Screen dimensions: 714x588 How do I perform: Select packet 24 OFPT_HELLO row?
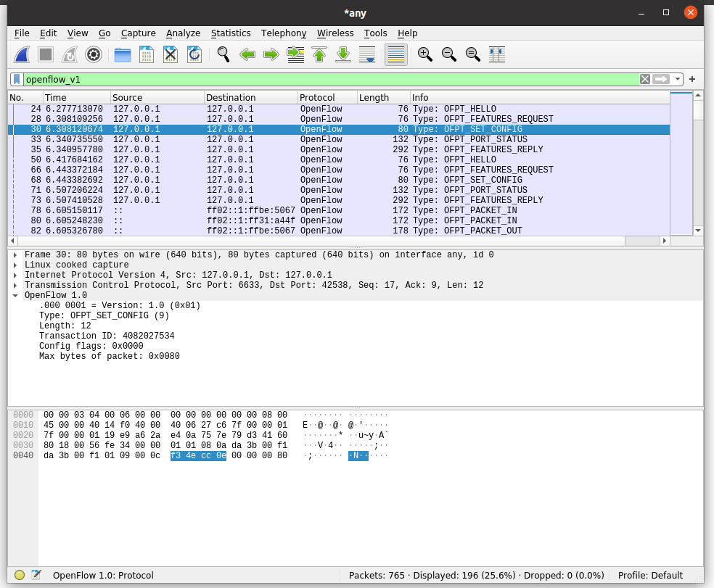click(x=339, y=109)
